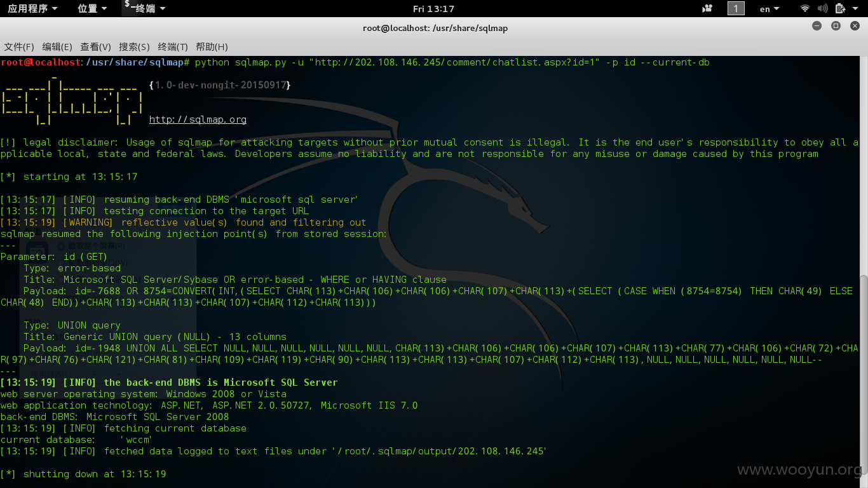Open the http://sqlmap.org link
This screenshot has width=868, height=488.
pos(198,119)
